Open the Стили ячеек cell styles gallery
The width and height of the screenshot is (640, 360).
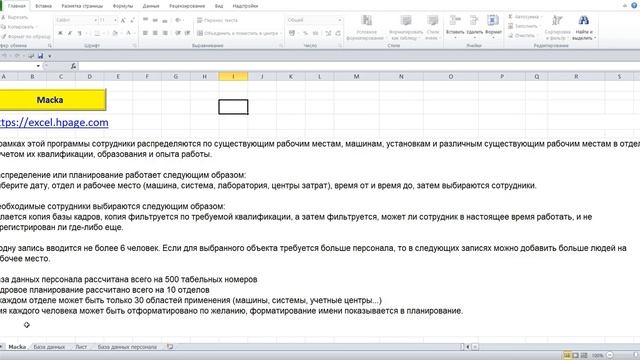[x=433, y=28]
